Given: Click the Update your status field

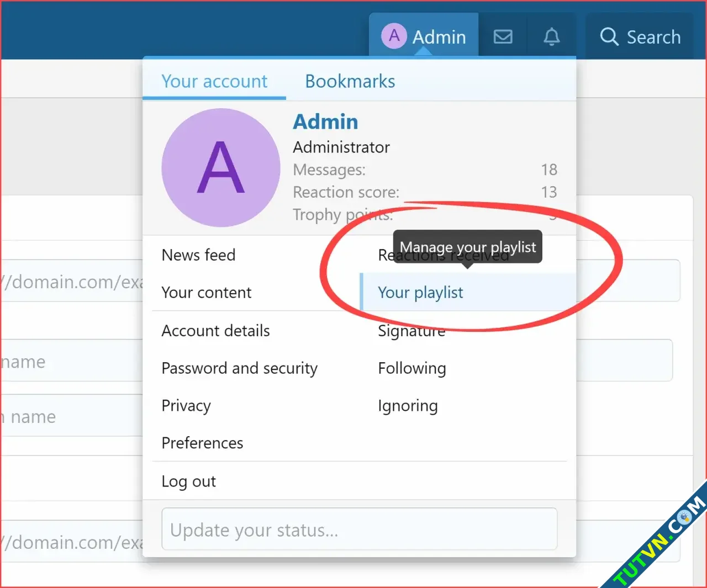Looking at the screenshot, I should pyautogui.click(x=359, y=529).
